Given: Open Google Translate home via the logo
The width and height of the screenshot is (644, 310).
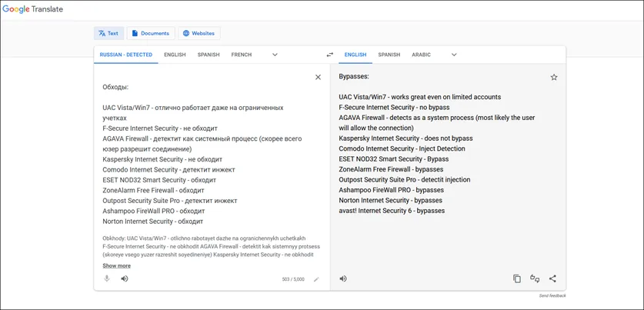Looking at the screenshot, I should click(x=33, y=9).
